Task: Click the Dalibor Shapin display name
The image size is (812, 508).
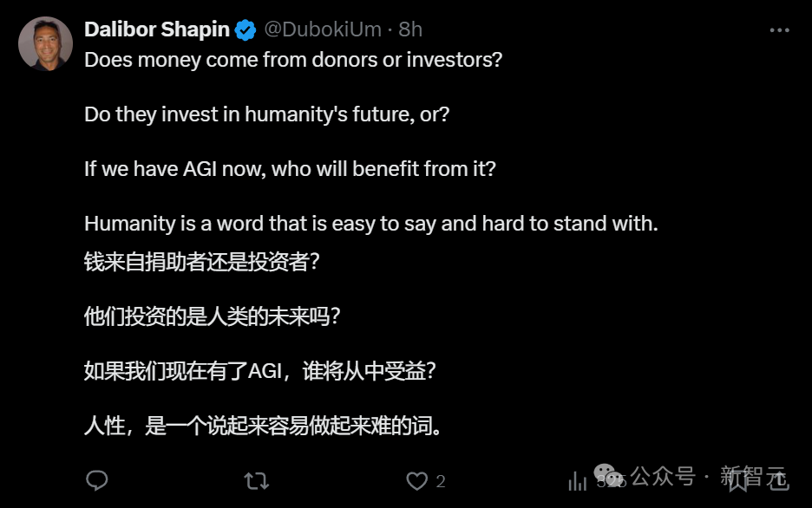Action: (x=156, y=29)
